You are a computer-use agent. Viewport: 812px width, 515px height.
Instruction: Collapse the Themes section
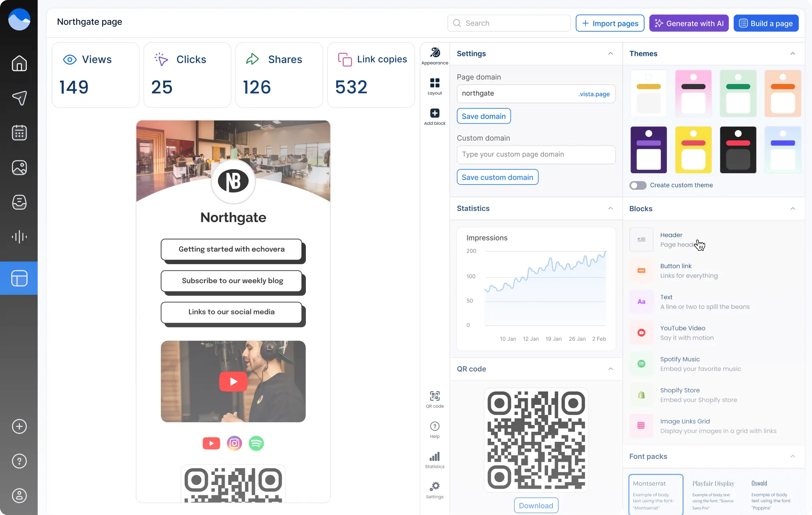click(x=793, y=53)
